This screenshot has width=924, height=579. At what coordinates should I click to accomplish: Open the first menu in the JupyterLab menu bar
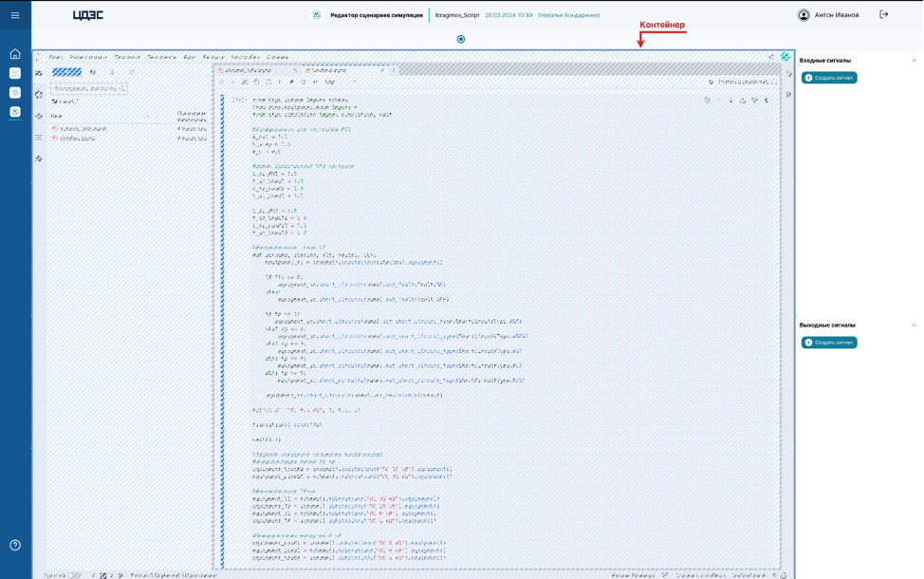tap(56, 57)
